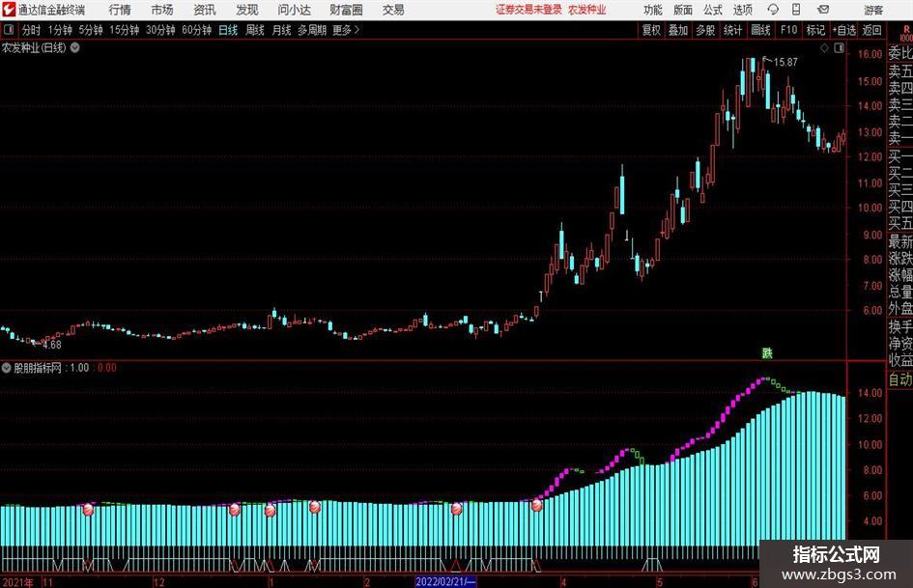Open the 问小达 menu

click(294, 10)
